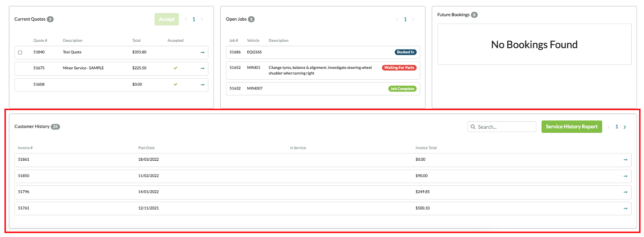Go to previous page in Current Quotes
The image size is (644, 237).
[186, 19]
